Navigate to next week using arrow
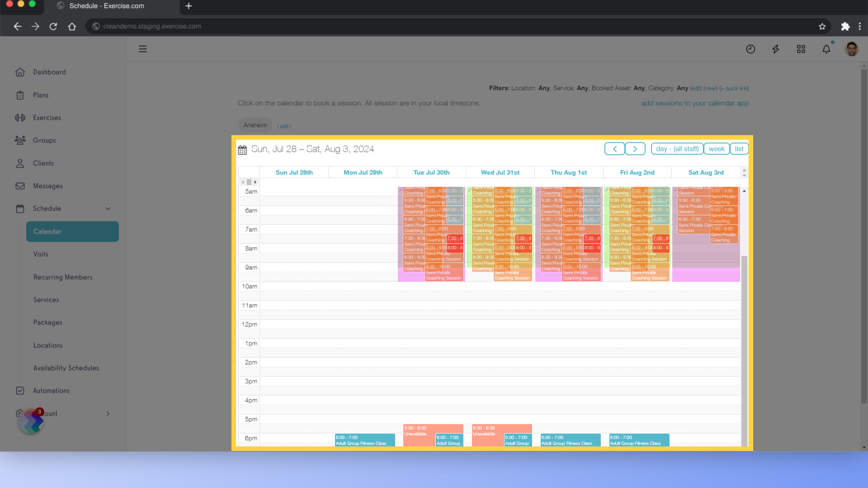 pyautogui.click(x=635, y=148)
